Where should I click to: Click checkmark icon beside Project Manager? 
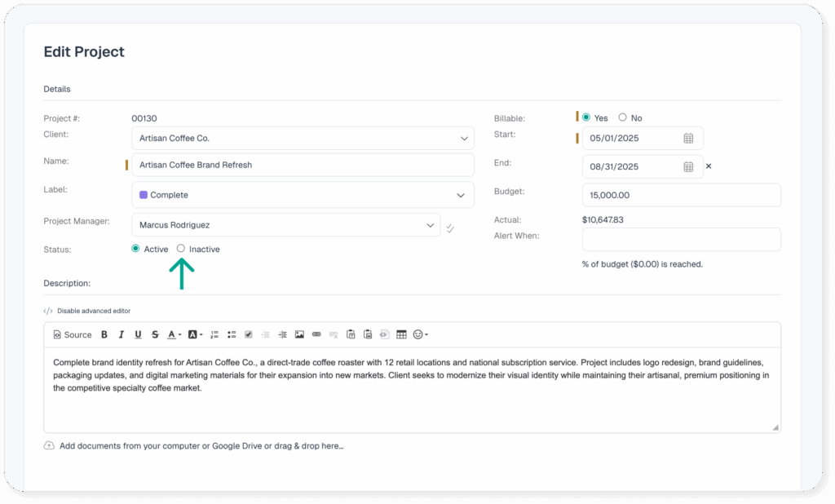pyautogui.click(x=450, y=228)
